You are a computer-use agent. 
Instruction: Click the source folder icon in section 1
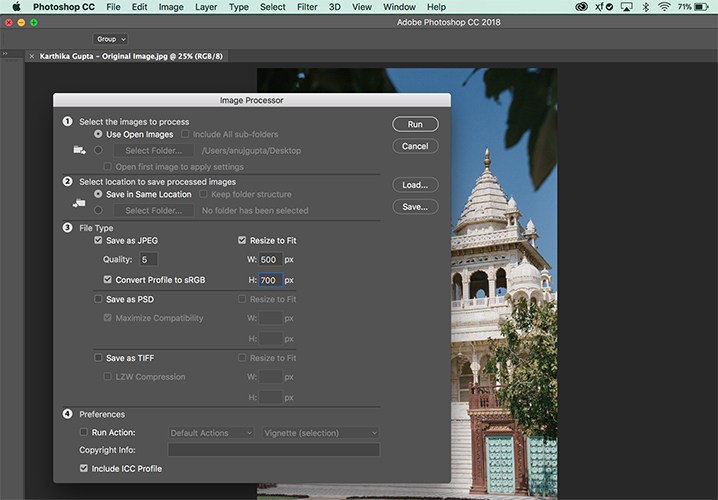pyautogui.click(x=79, y=150)
